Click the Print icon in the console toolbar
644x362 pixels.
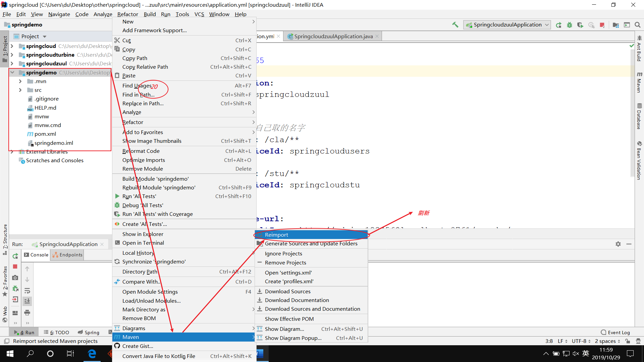coord(27,312)
